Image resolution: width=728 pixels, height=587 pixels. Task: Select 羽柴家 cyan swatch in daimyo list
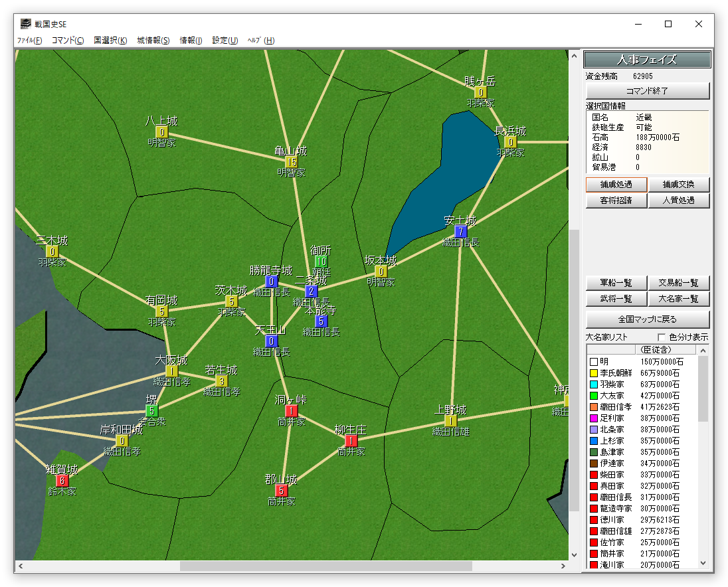pyautogui.click(x=593, y=384)
